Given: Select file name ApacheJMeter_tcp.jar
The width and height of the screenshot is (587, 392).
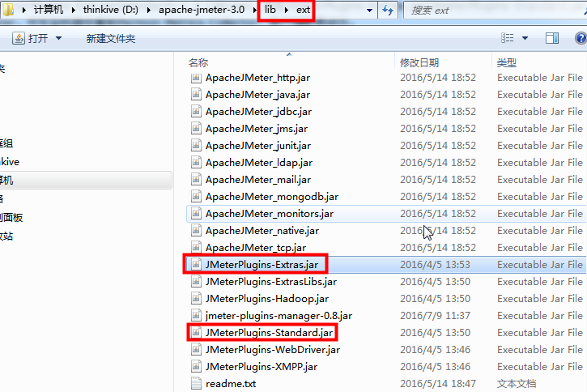Looking at the screenshot, I should [256, 248].
